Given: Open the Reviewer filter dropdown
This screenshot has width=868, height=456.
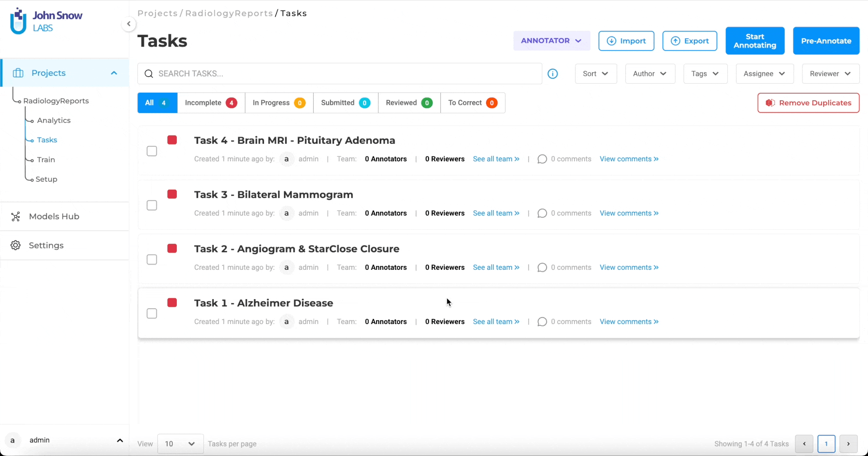Looking at the screenshot, I should tap(830, 74).
